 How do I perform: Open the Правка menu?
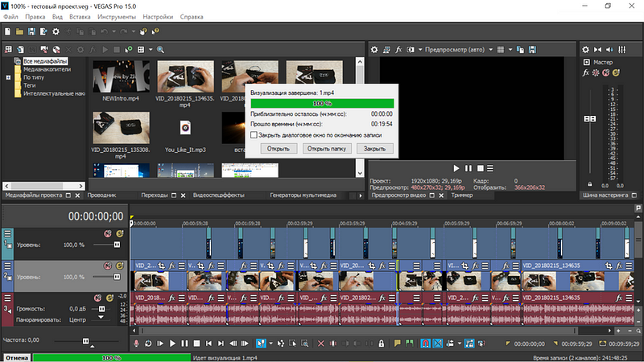click(x=35, y=17)
